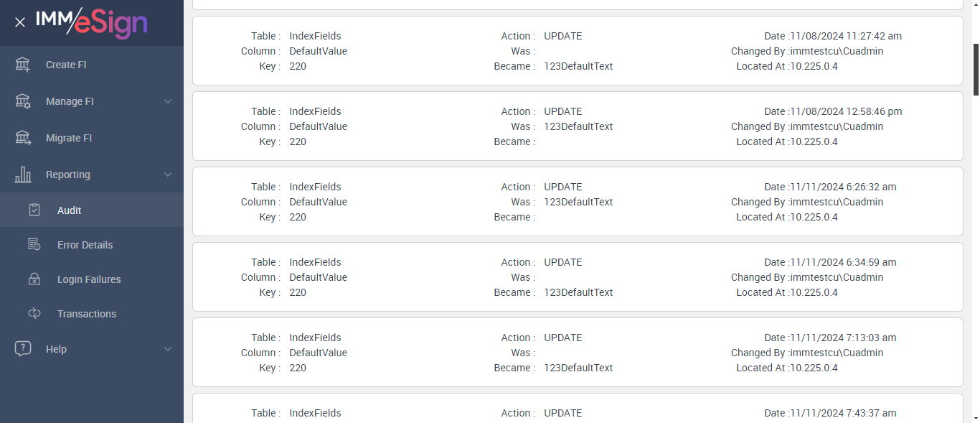Click the Reporting bar chart icon

(23, 175)
